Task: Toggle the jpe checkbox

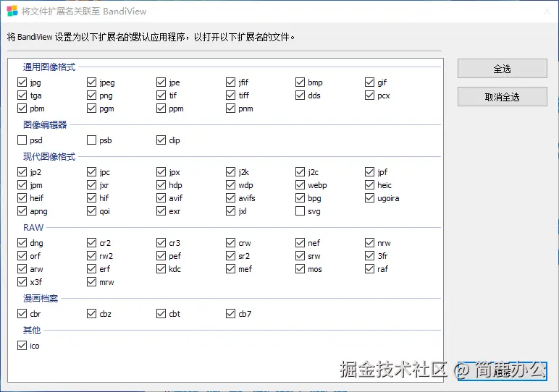Action: point(161,82)
